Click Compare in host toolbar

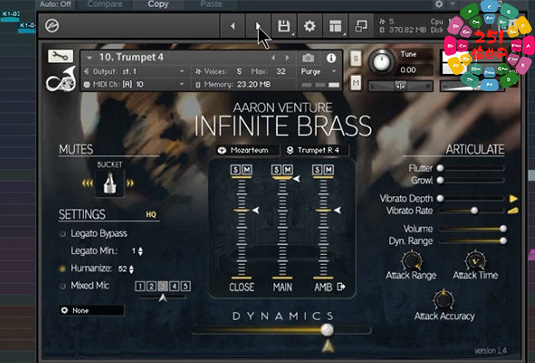(x=105, y=4)
